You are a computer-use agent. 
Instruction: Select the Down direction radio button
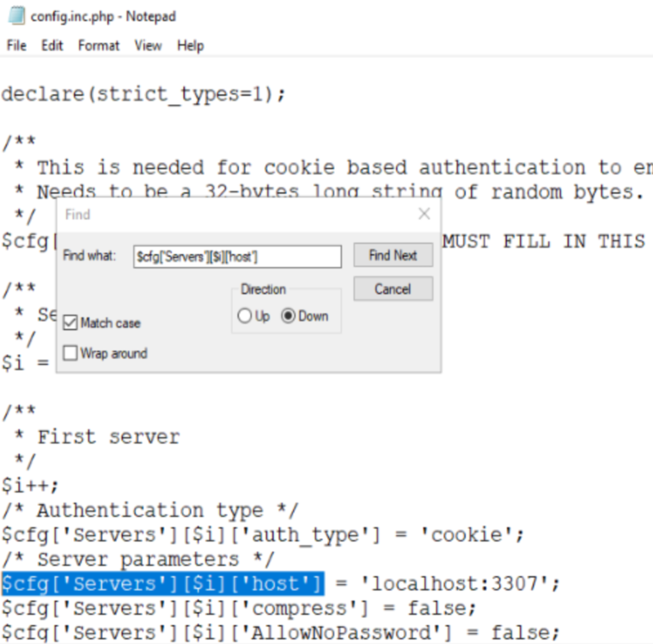point(288,316)
